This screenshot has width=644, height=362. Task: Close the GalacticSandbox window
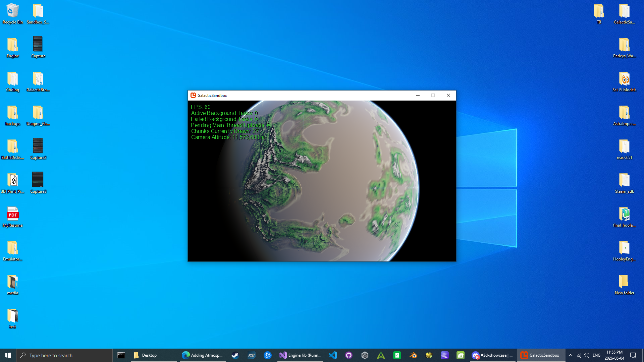point(448,95)
